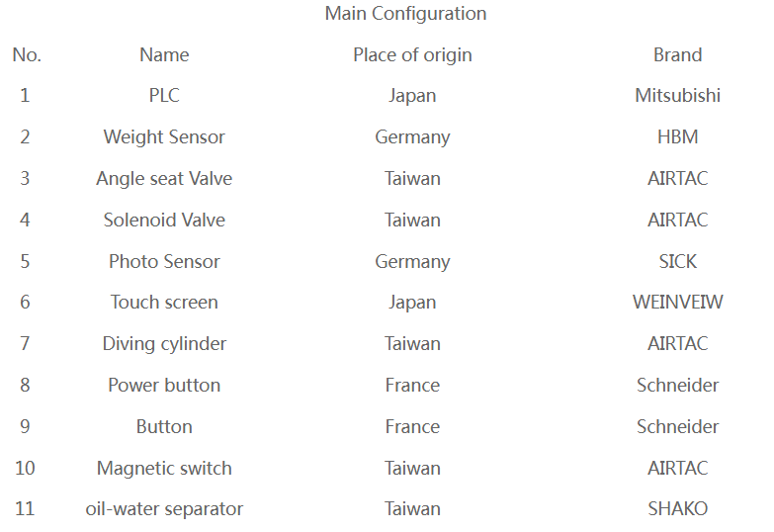Click the SHAKO brand cell
The width and height of the screenshot is (774, 532).
[677, 509]
